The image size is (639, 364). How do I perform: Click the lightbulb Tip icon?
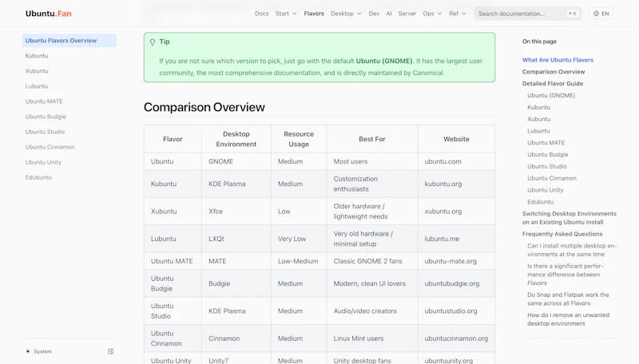click(x=153, y=42)
